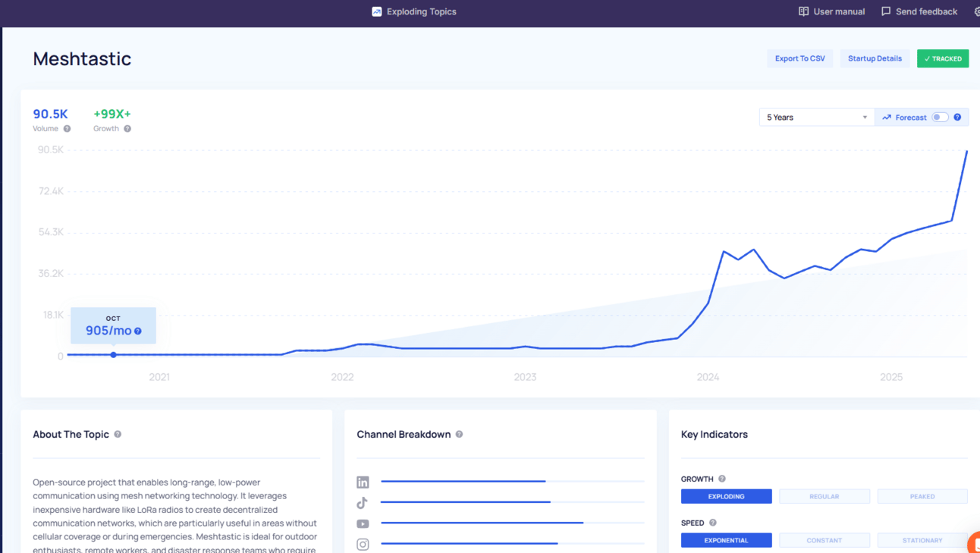
Task: Click the Exploding Topics logo icon
Action: tap(376, 11)
